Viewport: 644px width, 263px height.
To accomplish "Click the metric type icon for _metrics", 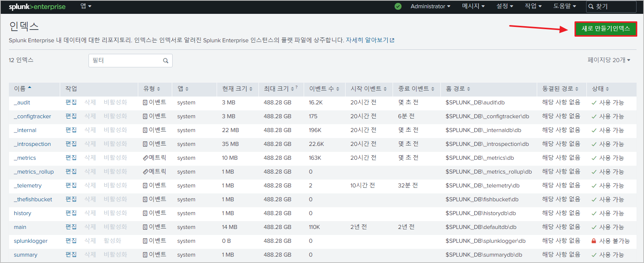I will coord(146,158).
